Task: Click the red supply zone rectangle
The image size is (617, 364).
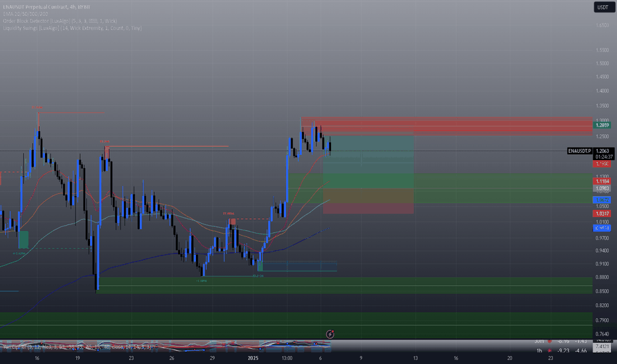Action: (x=447, y=126)
